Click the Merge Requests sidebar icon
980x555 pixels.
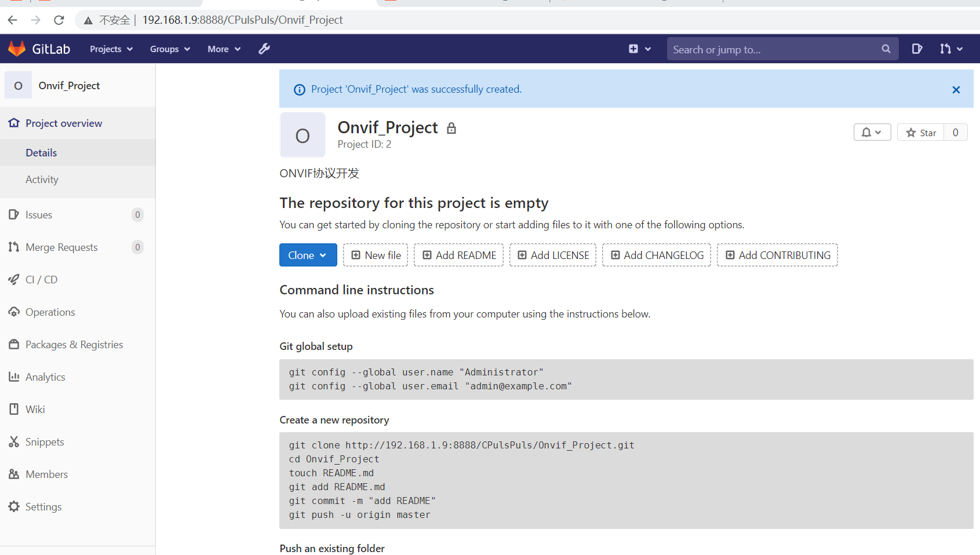click(x=14, y=247)
